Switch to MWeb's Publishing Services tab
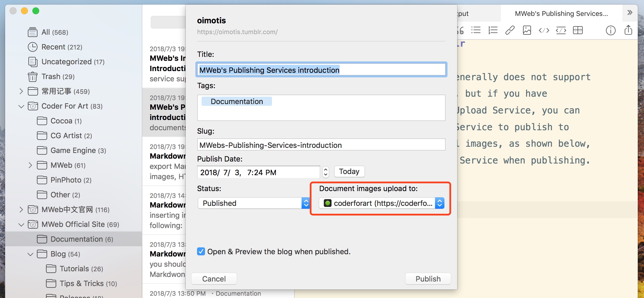 pyautogui.click(x=561, y=13)
